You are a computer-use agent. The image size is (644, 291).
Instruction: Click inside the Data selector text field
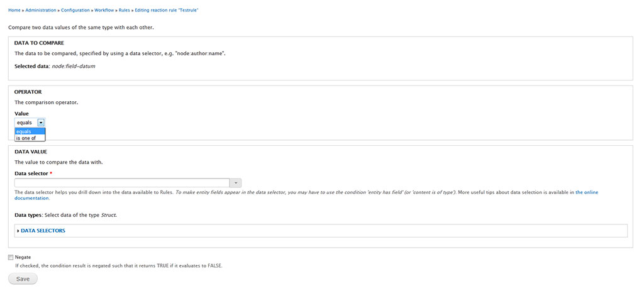[121, 183]
